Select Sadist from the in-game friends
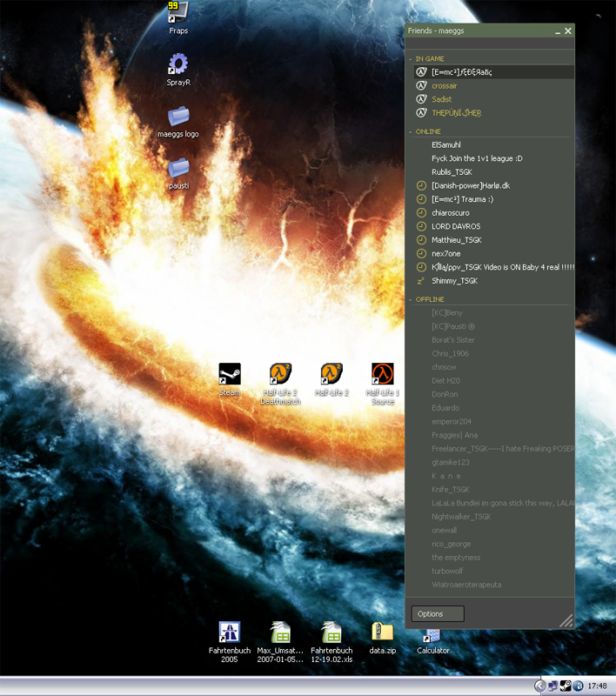The height and width of the screenshot is (696, 616). [x=442, y=99]
